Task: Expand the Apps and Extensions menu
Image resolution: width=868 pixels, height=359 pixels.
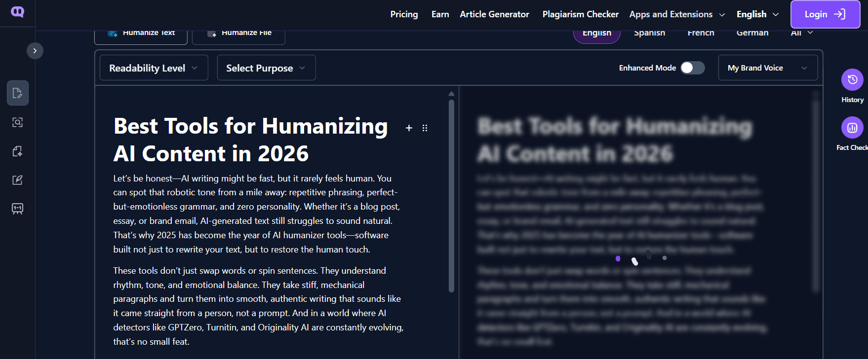Action: [677, 14]
